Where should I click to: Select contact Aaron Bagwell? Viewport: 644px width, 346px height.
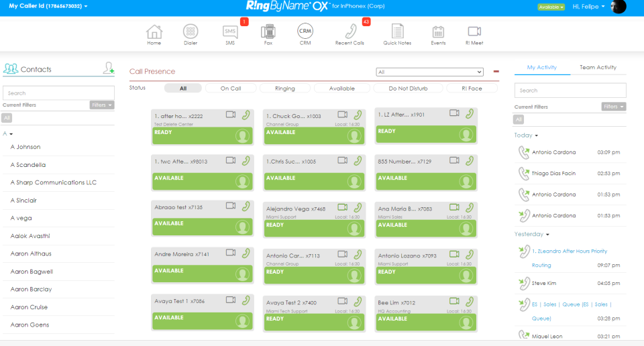[x=32, y=272]
